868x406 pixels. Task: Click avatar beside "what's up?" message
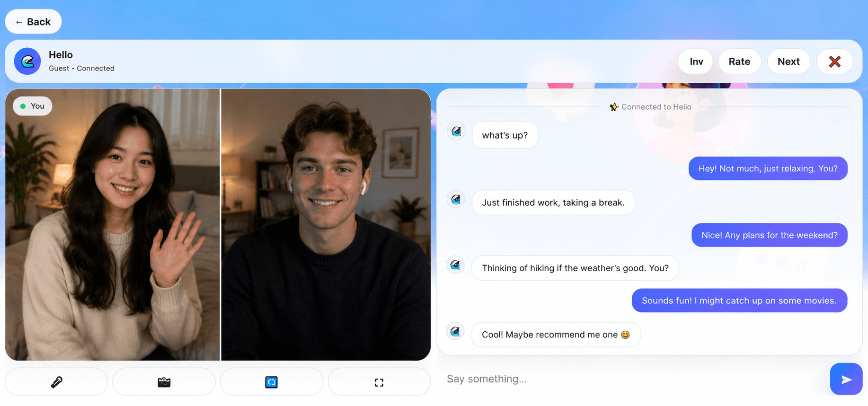pos(456,131)
